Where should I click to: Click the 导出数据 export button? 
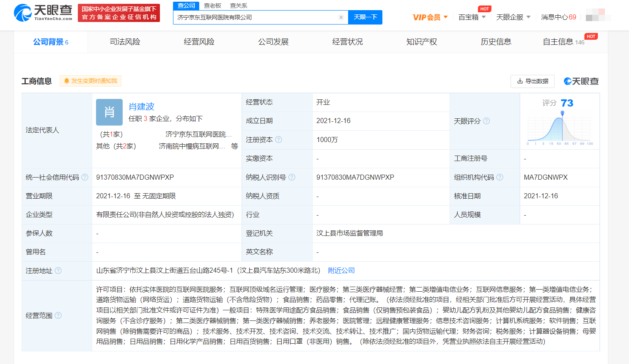coord(533,81)
